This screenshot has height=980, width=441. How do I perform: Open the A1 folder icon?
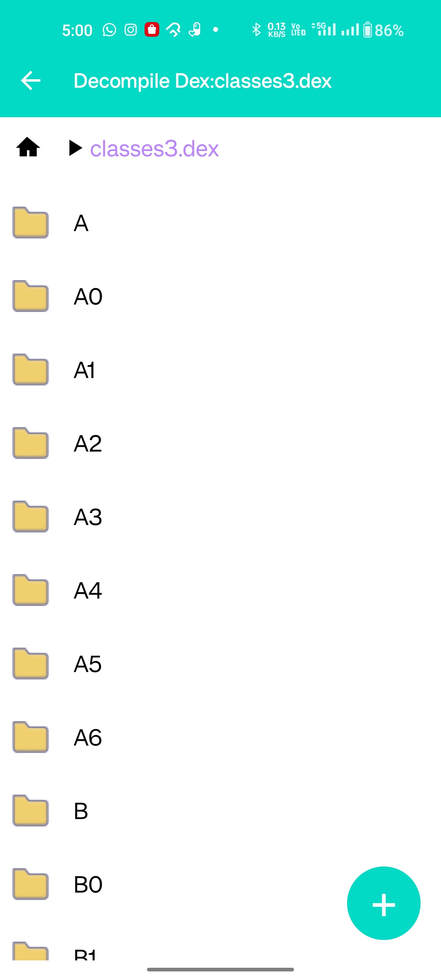[31, 370]
